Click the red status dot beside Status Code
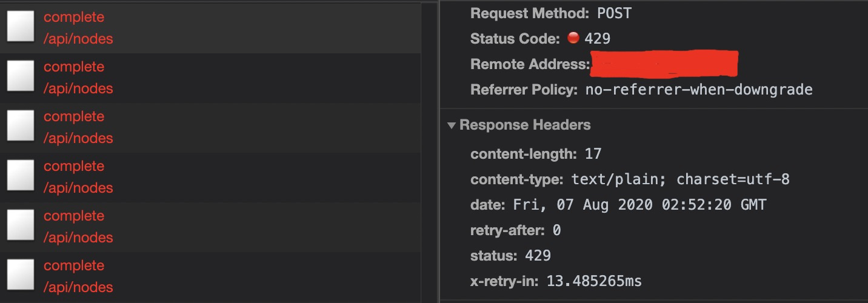868x303 pixels. pos(573,38)
